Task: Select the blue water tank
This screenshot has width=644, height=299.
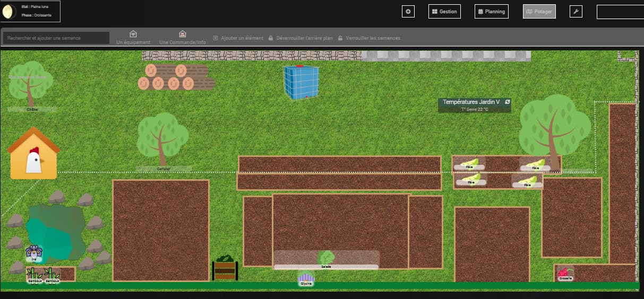Action: click(x=301, y=82)
